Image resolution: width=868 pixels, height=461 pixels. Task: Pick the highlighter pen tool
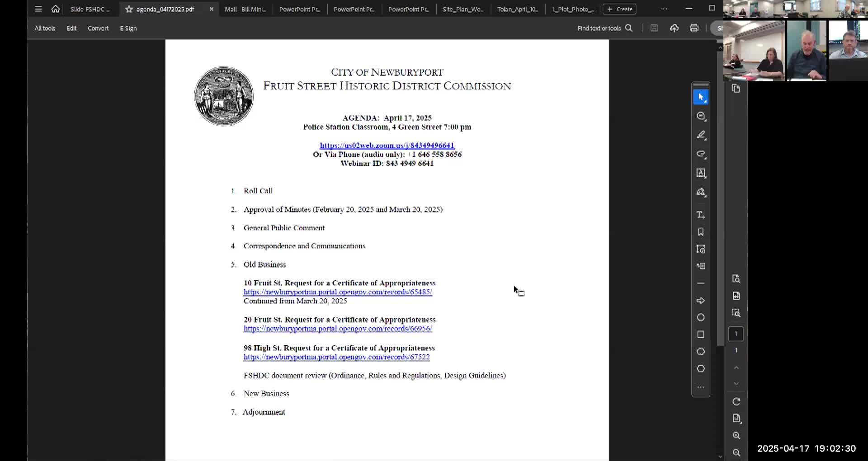pyautogui.click(x=701, y=135)
